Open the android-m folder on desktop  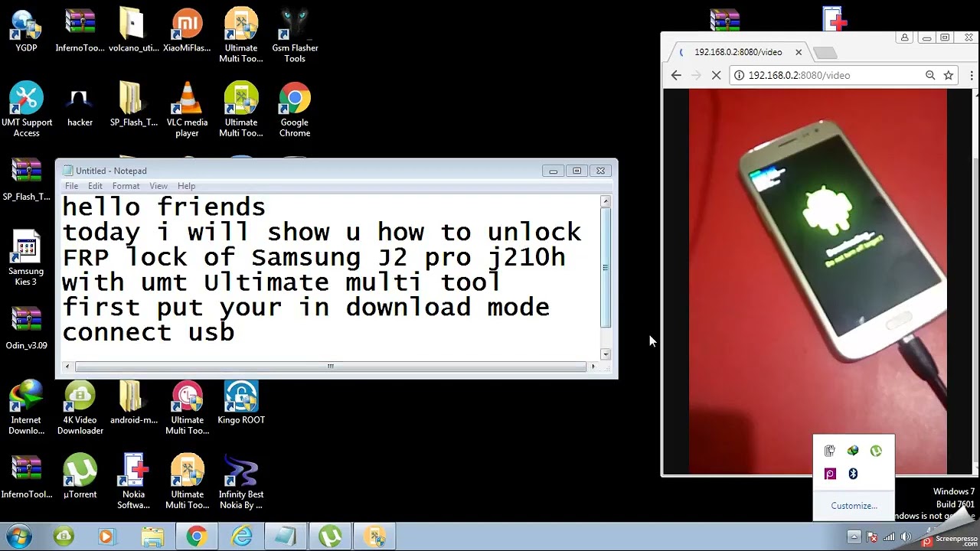pyautogui.click(x=134, y=403)
